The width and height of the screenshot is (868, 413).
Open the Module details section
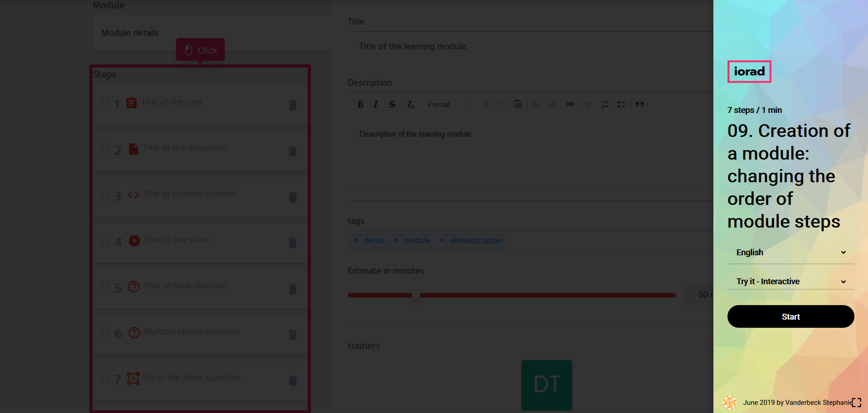(x=130, y=33)
